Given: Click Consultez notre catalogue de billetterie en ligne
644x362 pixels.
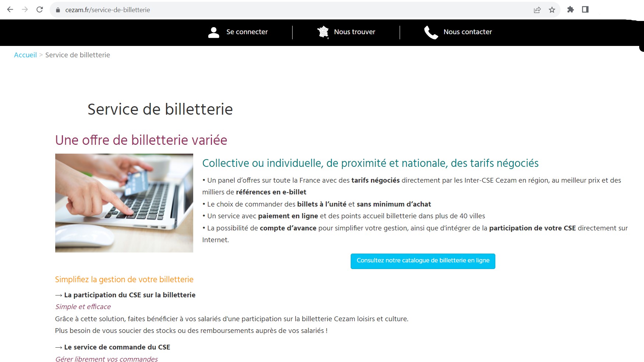Looking at the screenshot, I should pos(423,261).
